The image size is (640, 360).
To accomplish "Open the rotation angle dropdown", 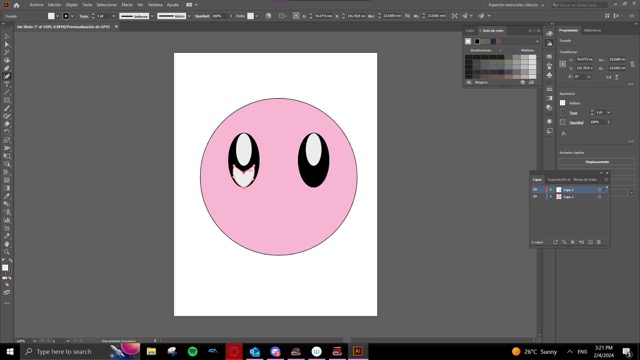I will pyautogui.click(x=589, y=77).
